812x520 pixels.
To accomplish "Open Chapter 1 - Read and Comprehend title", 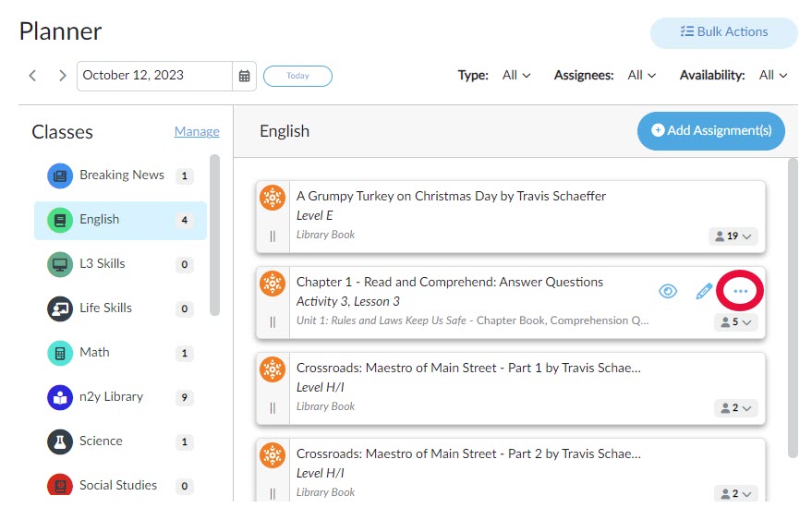I will [x=450, y=283].
